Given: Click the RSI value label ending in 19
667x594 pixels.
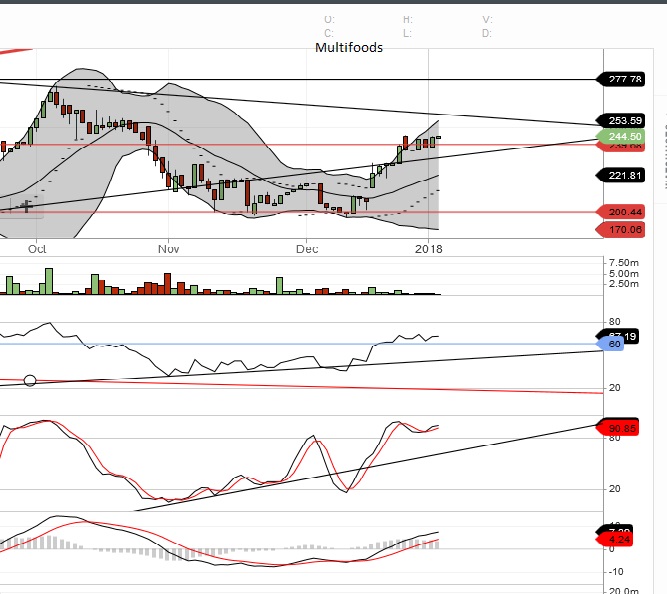Looking at the screenshot, I should pyautogui.click(x=629, y=337).
